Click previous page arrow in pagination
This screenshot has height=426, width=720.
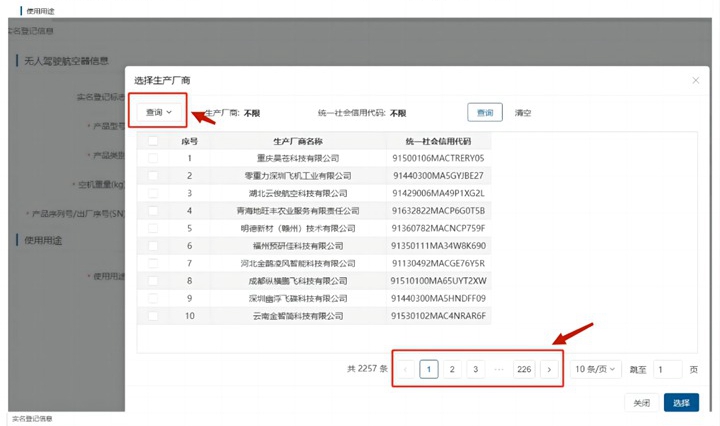pyautogui.click(x=407, y=369)
